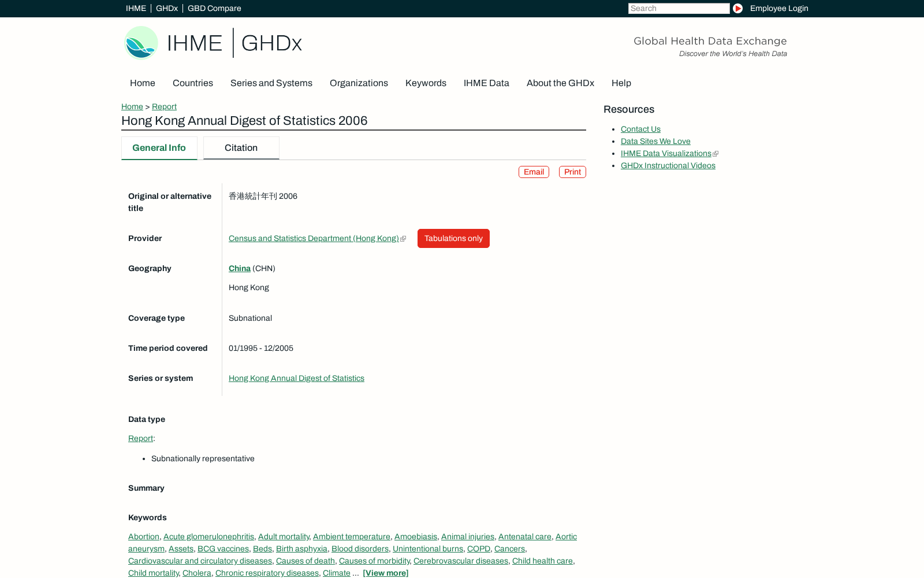
Task: Click the Assets keyword
Action: pos(181,549)
